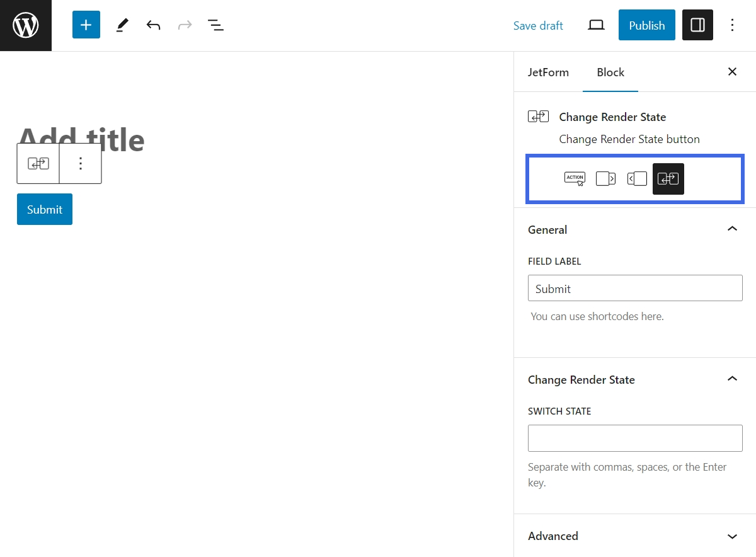756x557 pixels.
Task: Open view preview device icon
Action: pyautogui.click(x=596, y=25)
